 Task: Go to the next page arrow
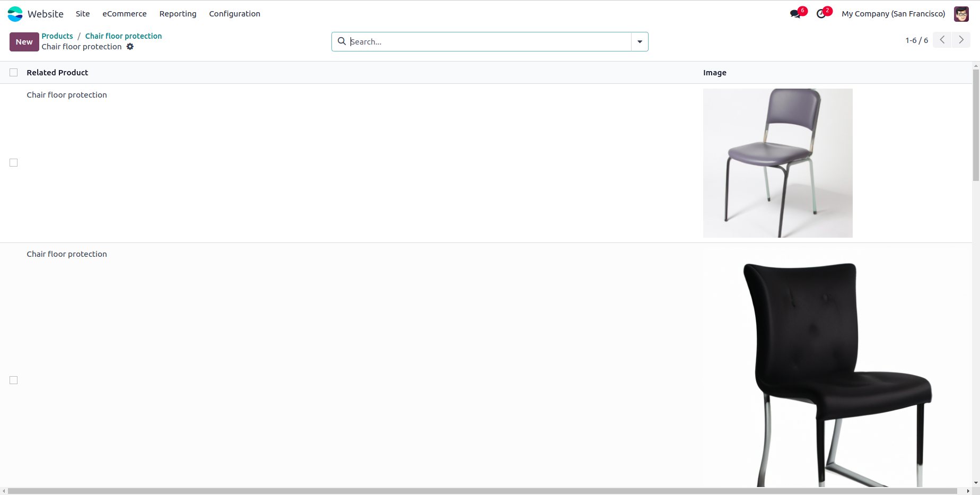[x=961, y=40]
